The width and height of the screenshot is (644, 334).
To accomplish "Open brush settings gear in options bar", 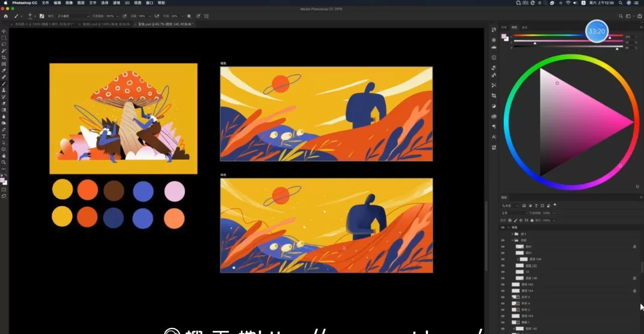I will click(x=189, y=16).
